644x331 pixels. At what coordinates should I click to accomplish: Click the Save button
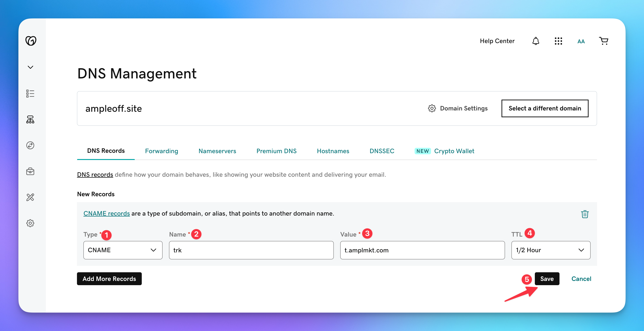point(547,279)
